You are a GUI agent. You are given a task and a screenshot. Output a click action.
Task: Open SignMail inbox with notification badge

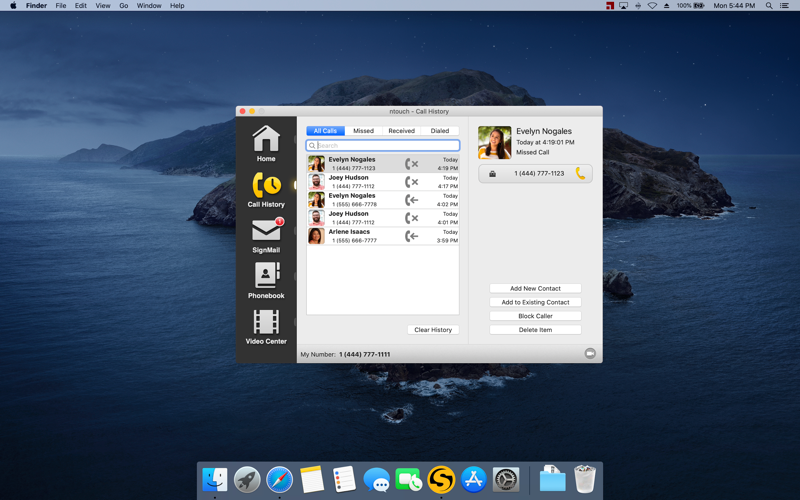click(x=266, y=235)
